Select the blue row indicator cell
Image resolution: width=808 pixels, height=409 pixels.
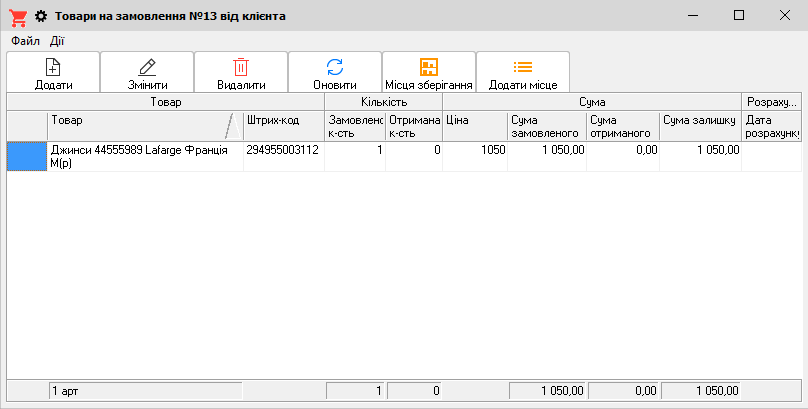[x=26, y=157]
